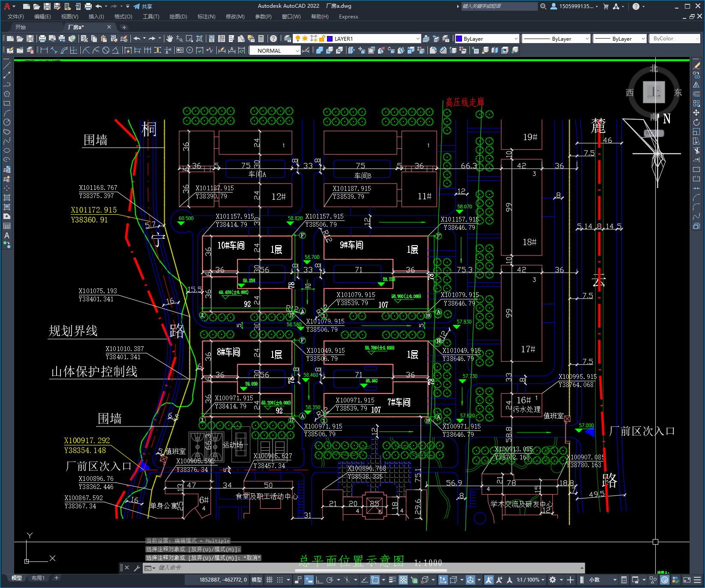Image resolution: width=705 pixels, height=588 pixels.
Task: Toggle the LAYER1 lock icon
Action: pos(322,39)
